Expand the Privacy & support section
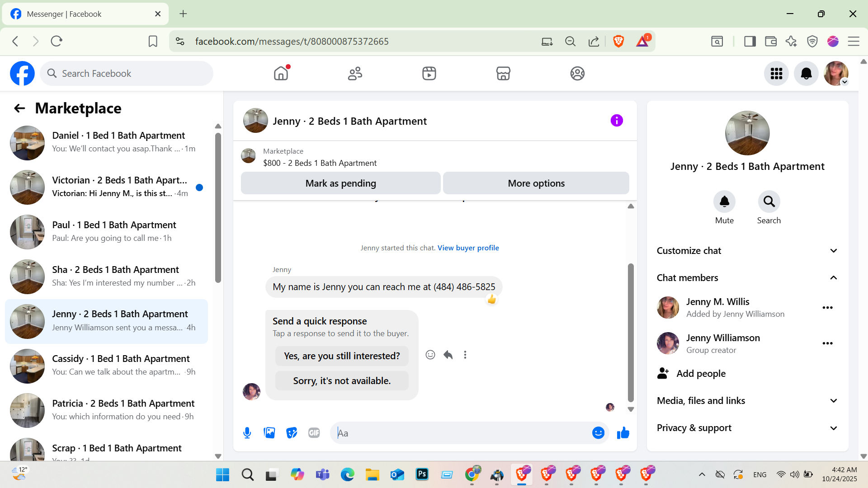Viewport: 868px width, 488px height. [x=747, y=428]
